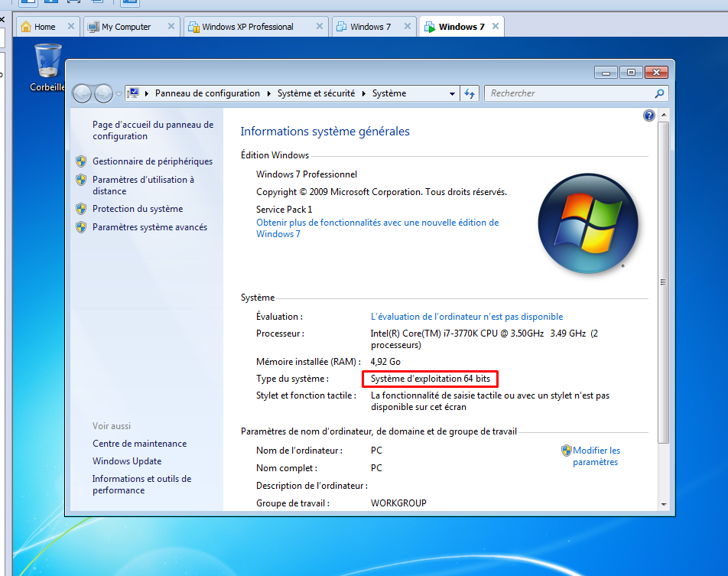Viewport: 728px width, 576px height.
Task: Switch to Windows XP Professional tab
Action: (x=248, y=27)
